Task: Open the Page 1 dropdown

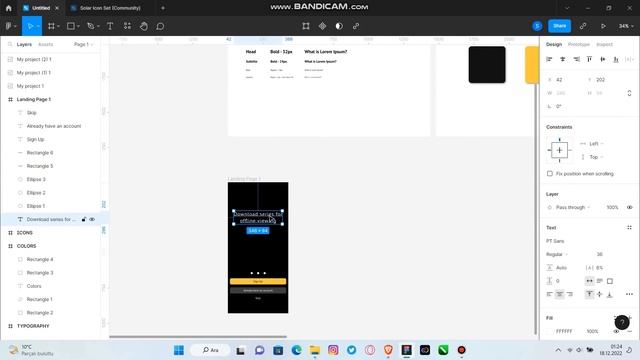Action: click(x=83, y=44)
